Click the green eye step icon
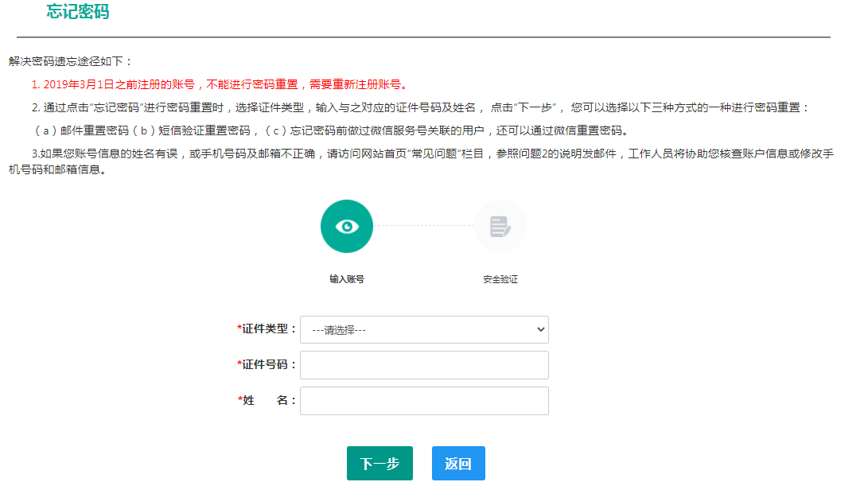This screenshot has height=482, width=868. 347,226
